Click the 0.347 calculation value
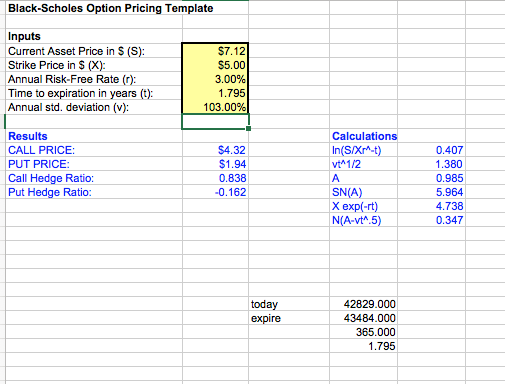Viewport: 505px width, 384px height. [x=449, y=220]
